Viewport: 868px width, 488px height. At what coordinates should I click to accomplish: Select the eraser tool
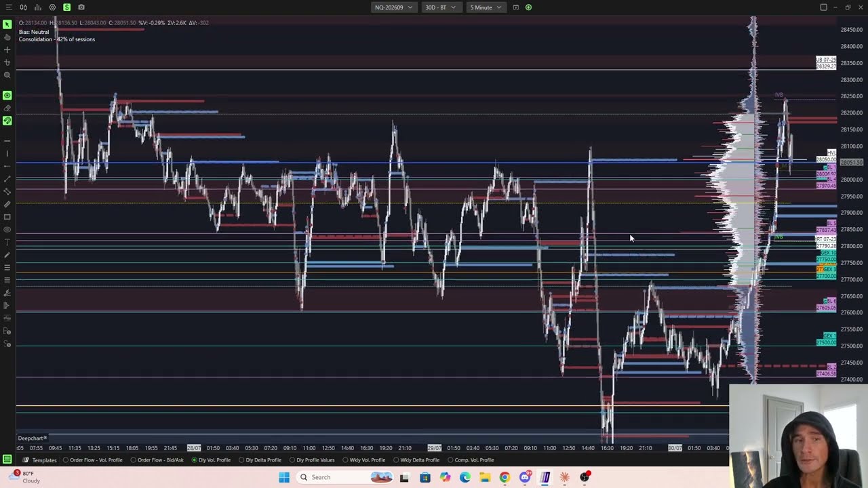(x=7, y=108)
